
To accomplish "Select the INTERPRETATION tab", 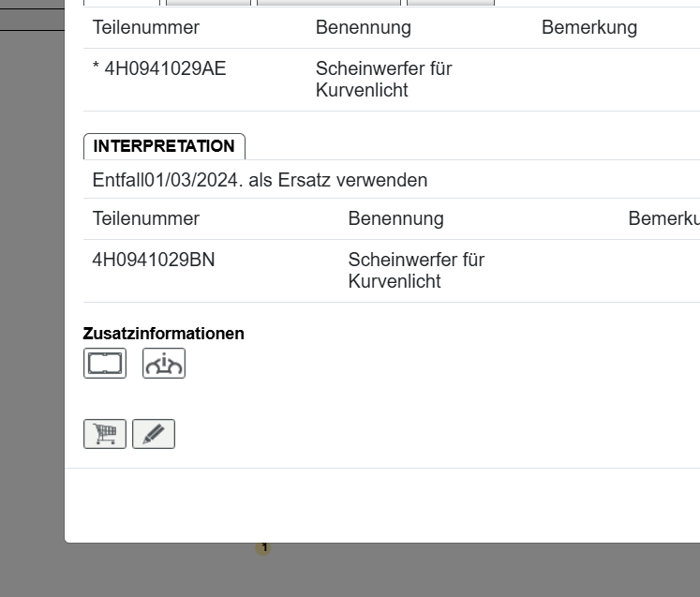I will [164, 146].
